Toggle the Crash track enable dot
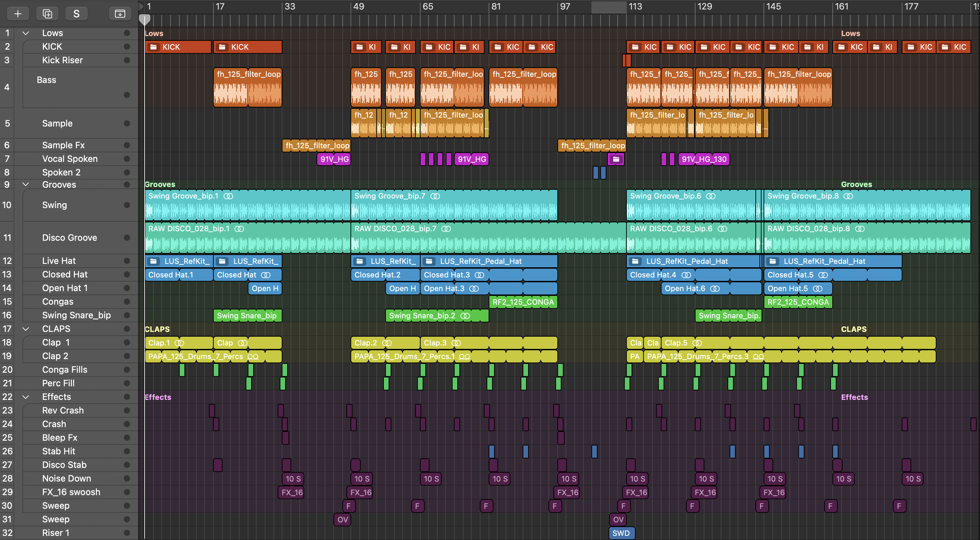This screenshot has height=540, width=980. pyautogui.click(x=127, y=424)
